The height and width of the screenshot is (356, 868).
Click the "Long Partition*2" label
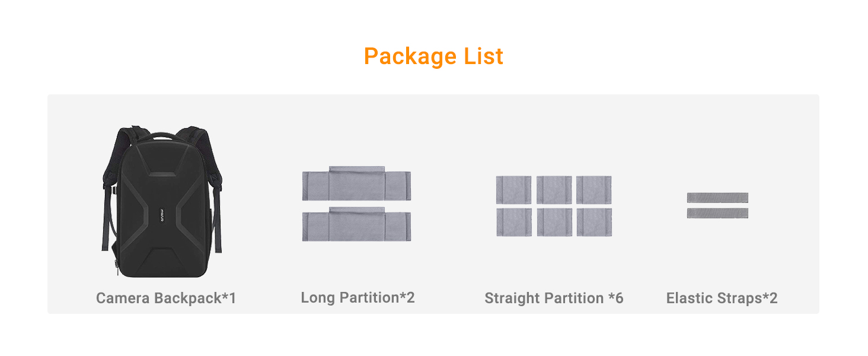point(358,297)
